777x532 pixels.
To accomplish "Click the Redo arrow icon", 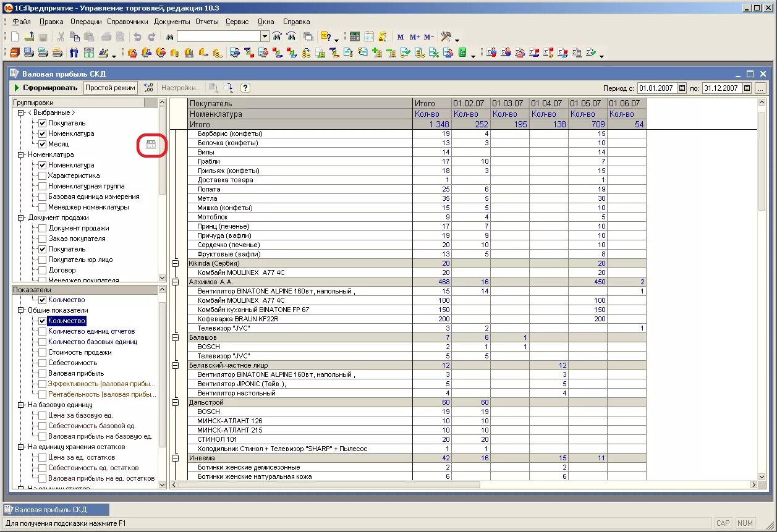I will click(152, 37).
